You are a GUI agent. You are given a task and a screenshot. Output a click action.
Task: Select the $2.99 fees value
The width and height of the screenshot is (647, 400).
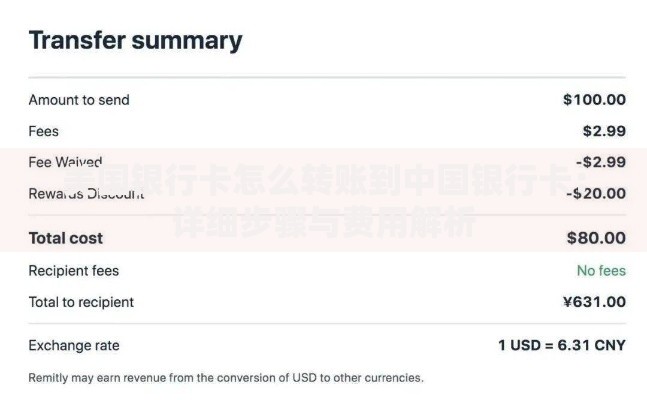[x=604, y=131]
